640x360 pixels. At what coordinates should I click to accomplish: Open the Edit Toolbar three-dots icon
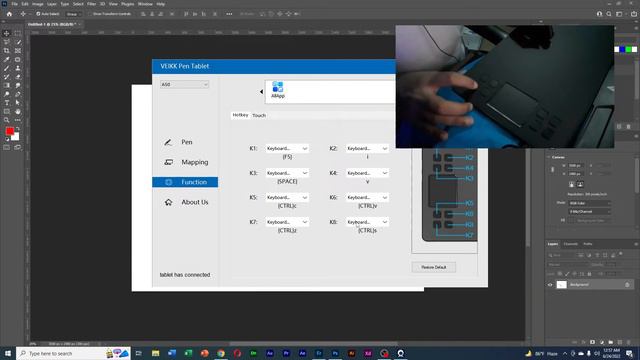[18, 120]
